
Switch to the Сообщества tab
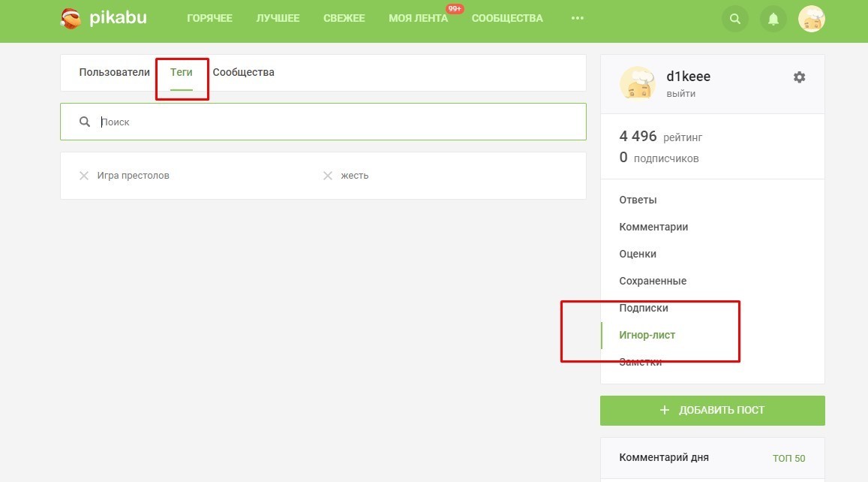click(243, 73)
